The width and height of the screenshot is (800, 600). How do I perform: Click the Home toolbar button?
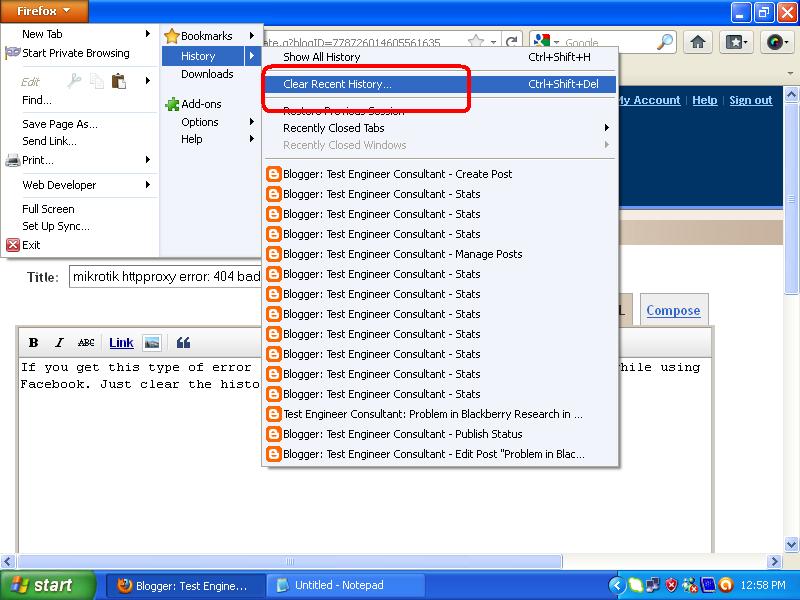tap(698, 42)
